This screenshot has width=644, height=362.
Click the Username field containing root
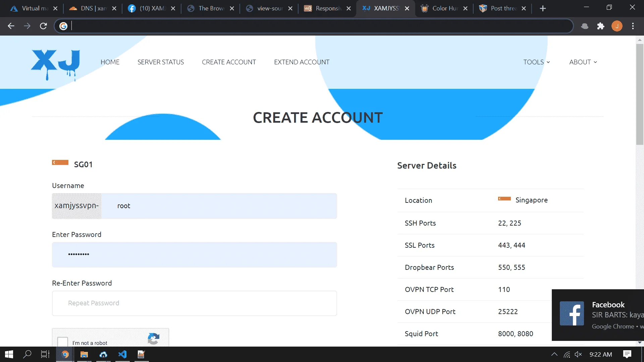coord(219,206)
